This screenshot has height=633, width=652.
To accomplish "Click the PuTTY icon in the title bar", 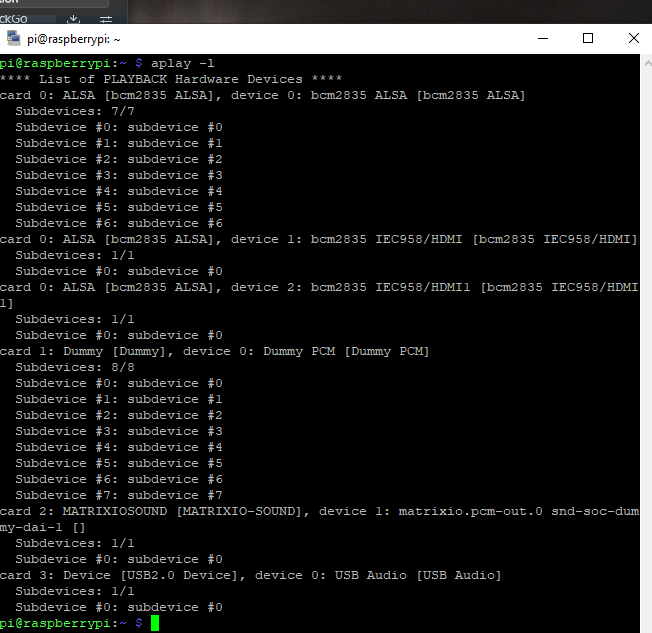I will (13, 39).
